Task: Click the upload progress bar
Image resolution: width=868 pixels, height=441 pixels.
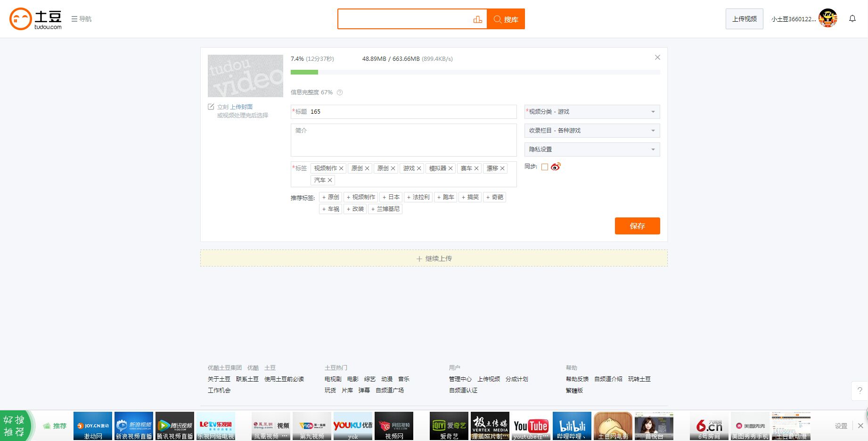Action: [x=475, y=72]
